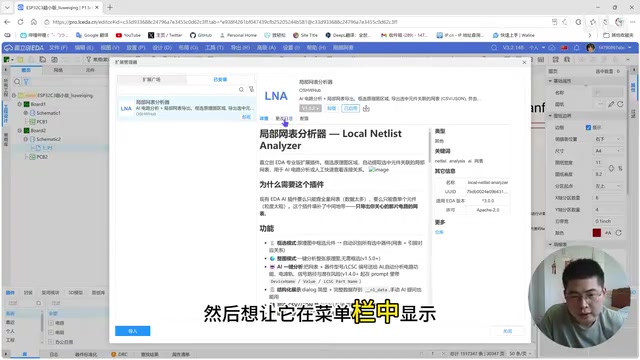This screenshot has height=360, width=640.
Task: Open the extension version dropdown
Action: 310,108
